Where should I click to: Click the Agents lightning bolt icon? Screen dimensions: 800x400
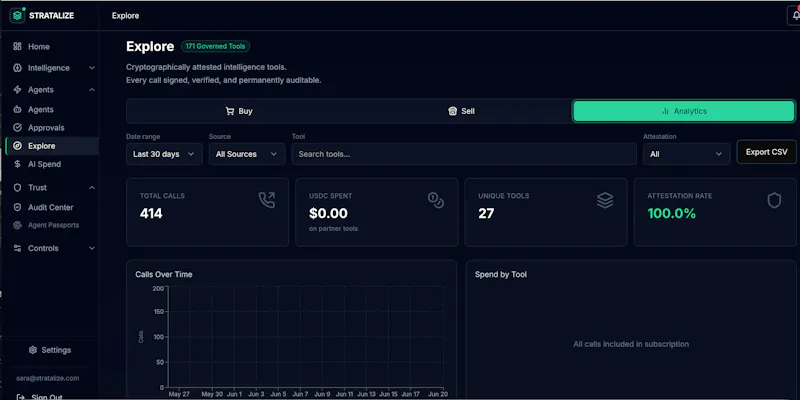pyautogui.click(x=17, y=90)
